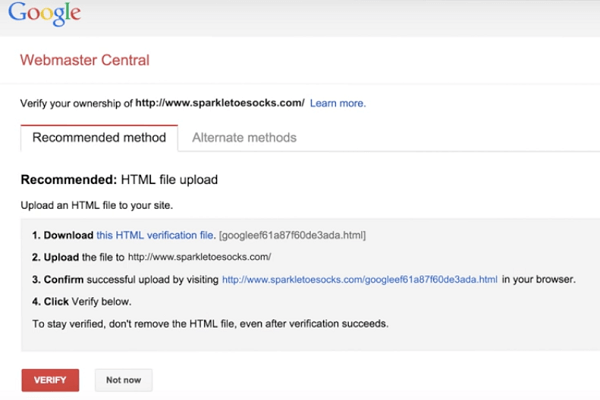Click the 'To stay verified' note text

coord(210,324)
